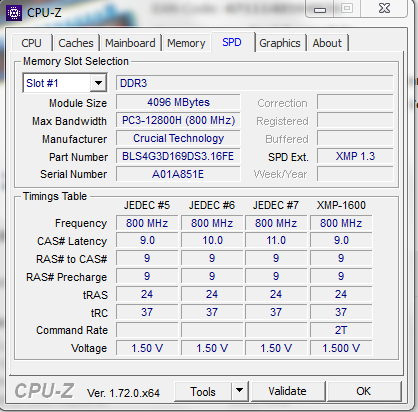The image size is (418, 412).
Task: Click JEDEC #7 CAS# Latency 11.0 cell
Action: tap(276, 241)
